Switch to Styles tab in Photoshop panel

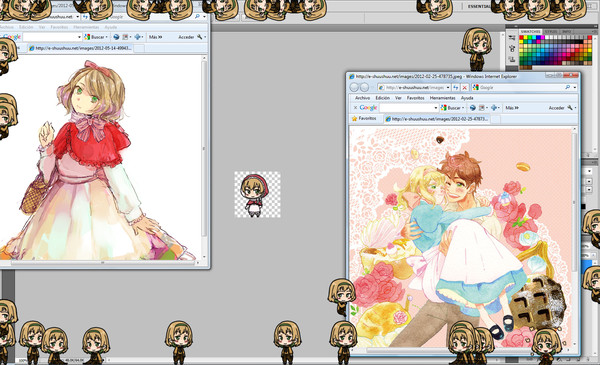551,32
